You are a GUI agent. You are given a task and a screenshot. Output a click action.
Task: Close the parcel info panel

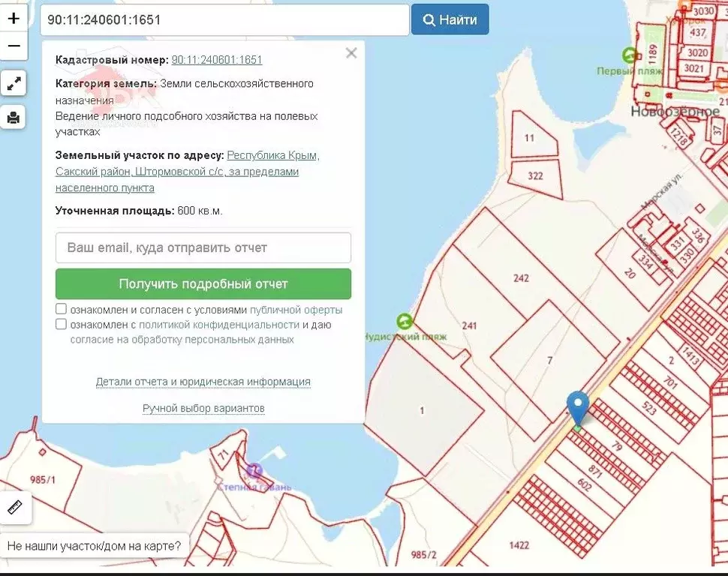tap(351, 53)
